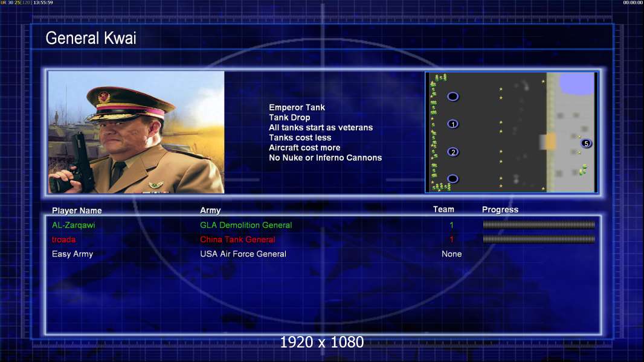644x362 pixels.
Task: Select start position 1 on map
Action: tap(452, 124)
